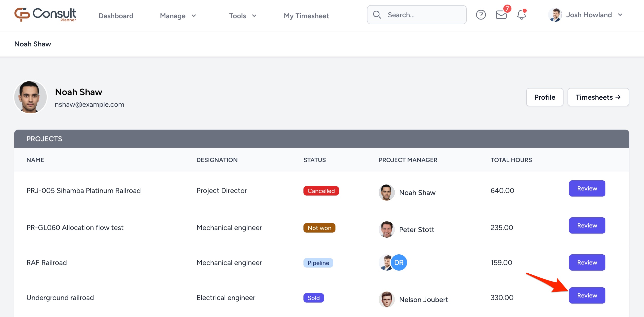
Task: Open Timesheets with arrow button
Action: tap(598, 97)
